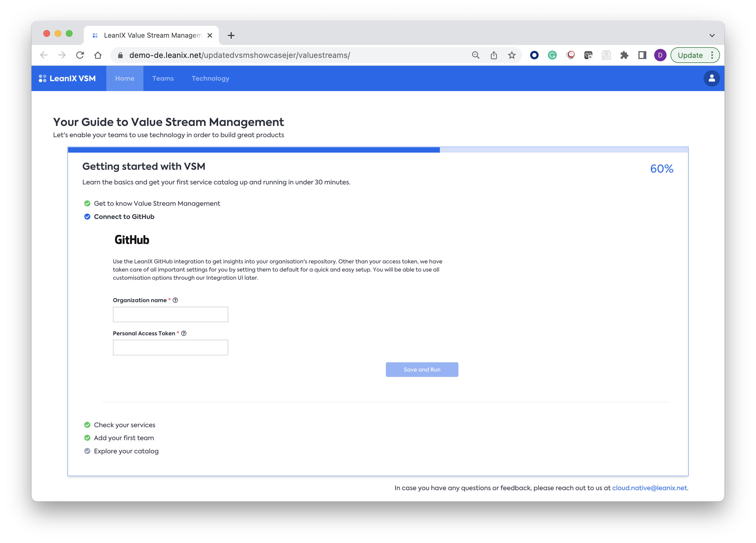This screenshot has height=543, width=756.
Task: Expand the 'Add your first team' step
Action: 124,438
